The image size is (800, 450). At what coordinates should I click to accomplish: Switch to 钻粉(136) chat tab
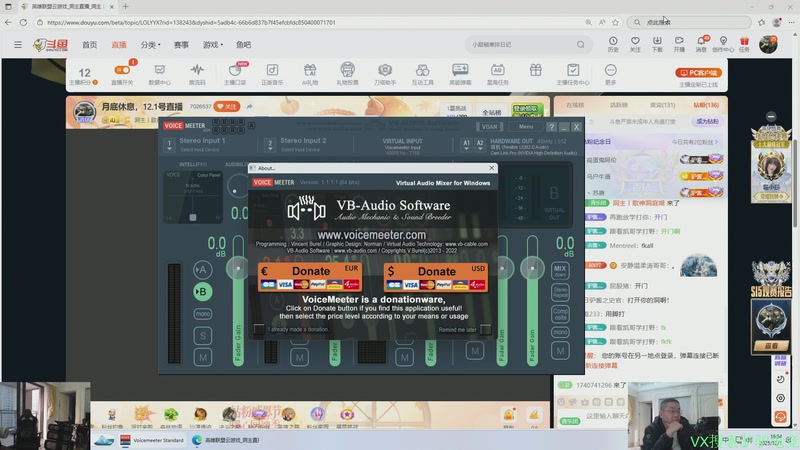[x=706, y=105]
